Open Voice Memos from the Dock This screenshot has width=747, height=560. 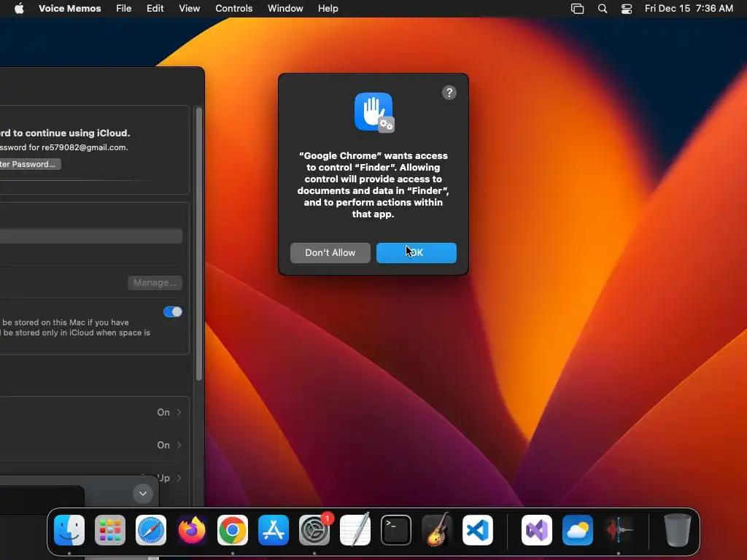pos(619,530)
